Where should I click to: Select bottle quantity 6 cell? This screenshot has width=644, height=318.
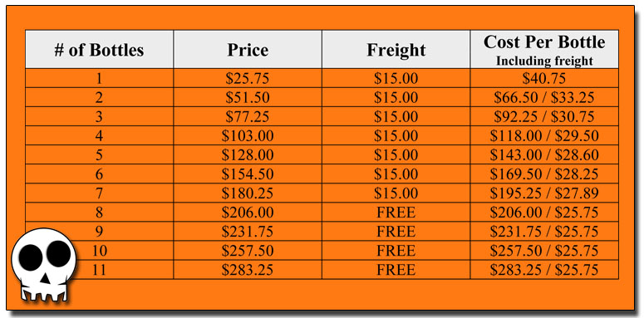pyautogui.click(x=99, y=174)
